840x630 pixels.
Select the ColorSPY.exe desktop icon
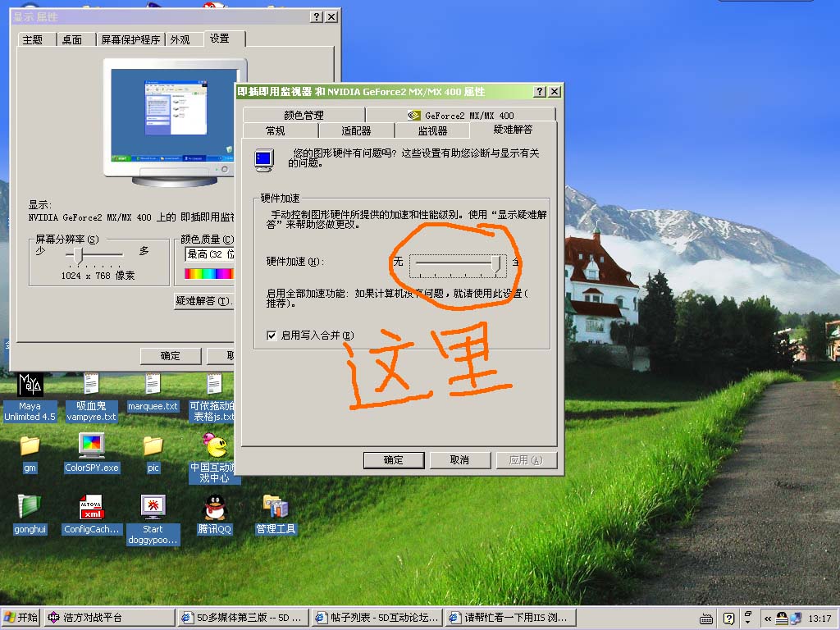click(x=91, y=445)
